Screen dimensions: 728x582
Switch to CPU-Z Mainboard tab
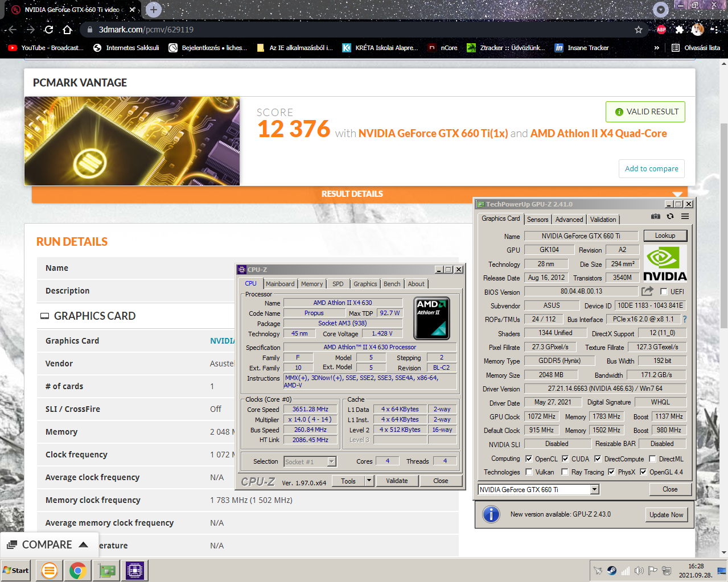[280, 284]
